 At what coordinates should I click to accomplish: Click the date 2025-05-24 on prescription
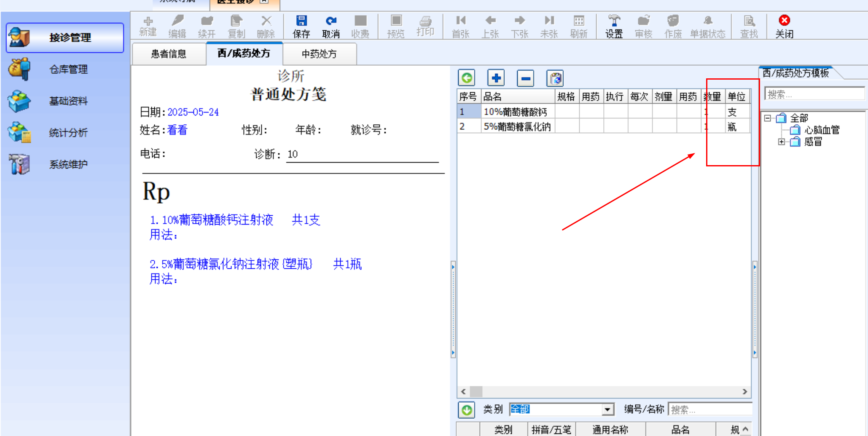[x=193, y=112]
